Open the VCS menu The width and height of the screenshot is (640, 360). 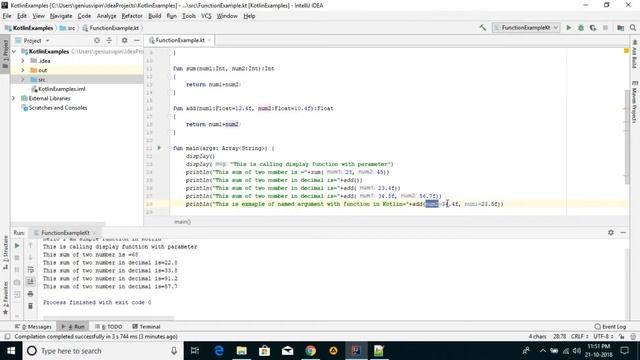tap(206, 16)
